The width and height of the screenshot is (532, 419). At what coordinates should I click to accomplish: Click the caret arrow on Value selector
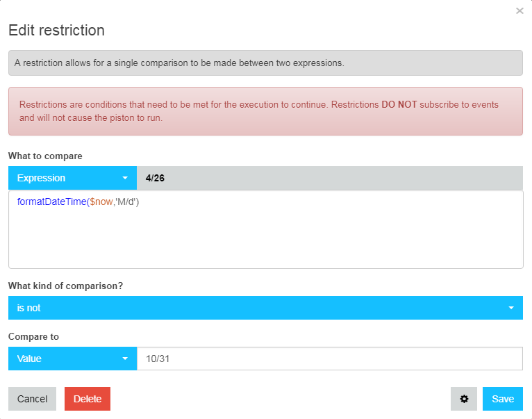coord(125,359)
